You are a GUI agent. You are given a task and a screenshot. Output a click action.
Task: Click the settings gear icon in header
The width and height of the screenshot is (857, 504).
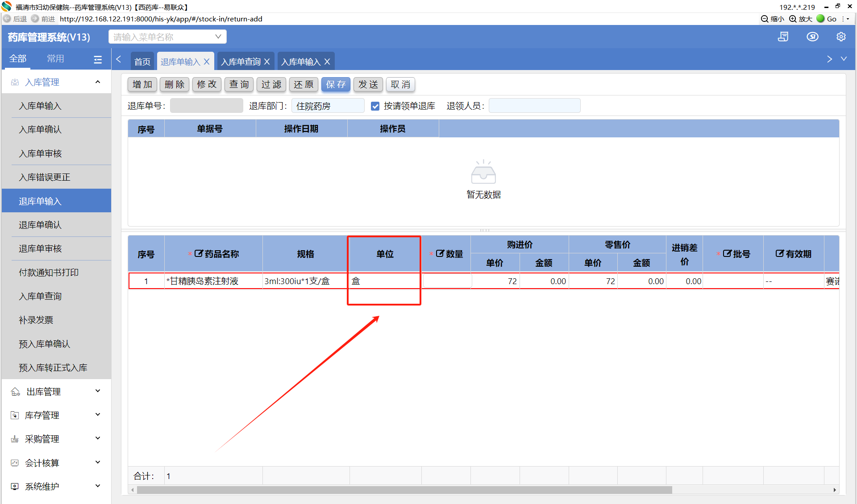(841, 37)
